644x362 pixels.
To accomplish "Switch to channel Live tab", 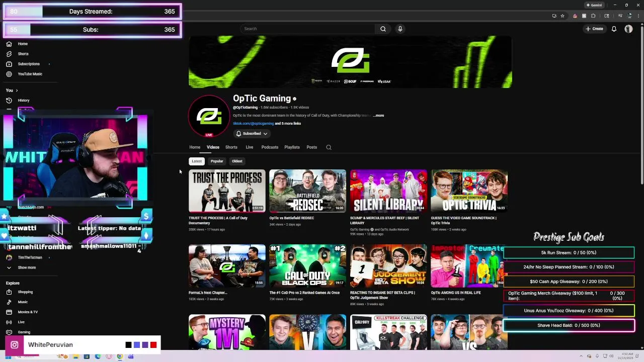I will click(250, 147).
